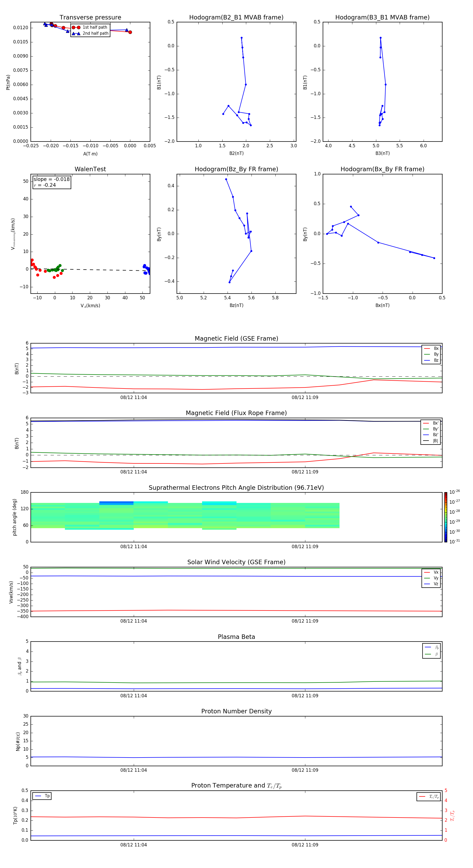Click '08/12 11:04' tick under GSE magnetic field
This screenshot has height=868, width=473.
[x=134, y=398]
